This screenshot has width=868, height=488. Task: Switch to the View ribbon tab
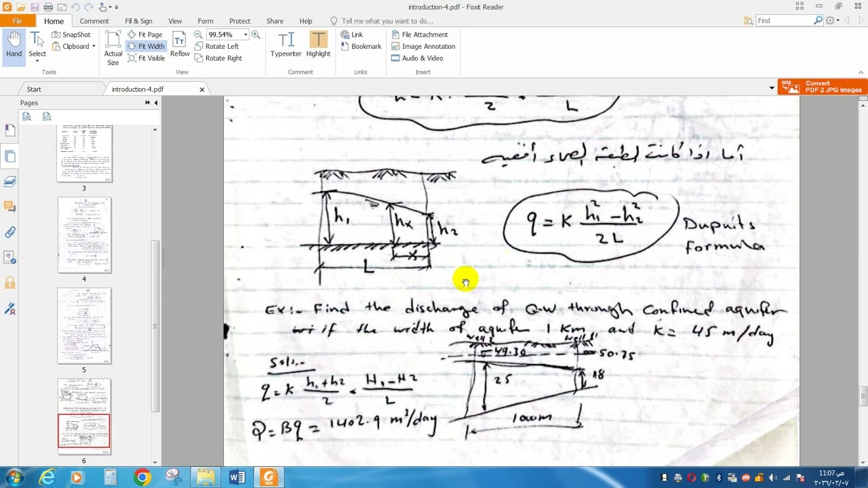[x=175, y=21]
